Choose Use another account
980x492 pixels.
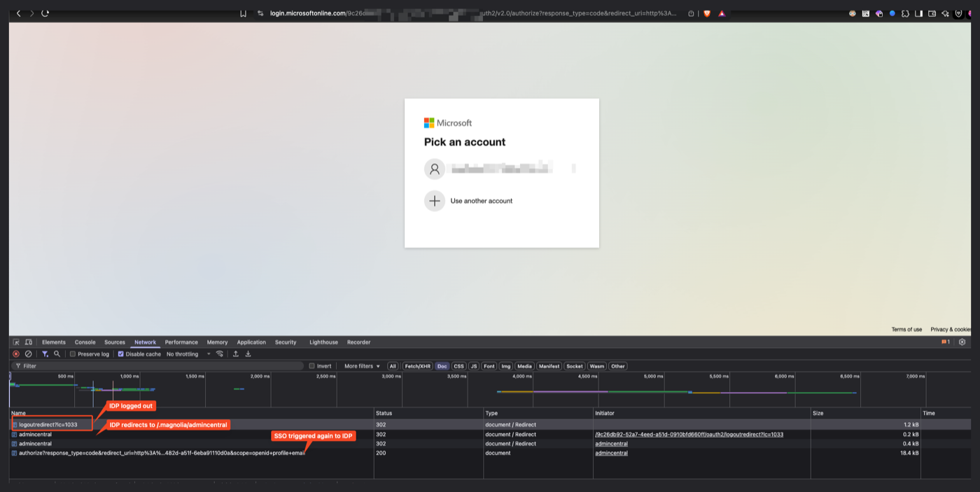tap(482, 201)
